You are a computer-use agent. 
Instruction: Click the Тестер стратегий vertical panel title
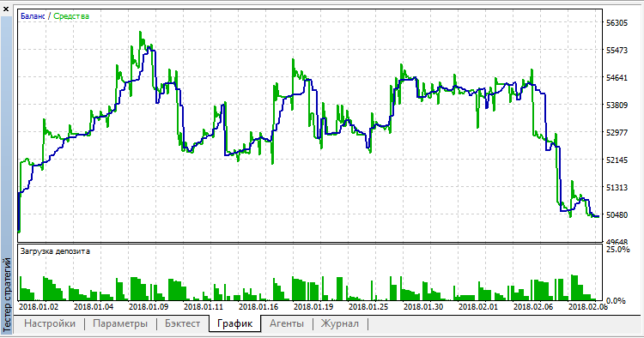[7, 294]
